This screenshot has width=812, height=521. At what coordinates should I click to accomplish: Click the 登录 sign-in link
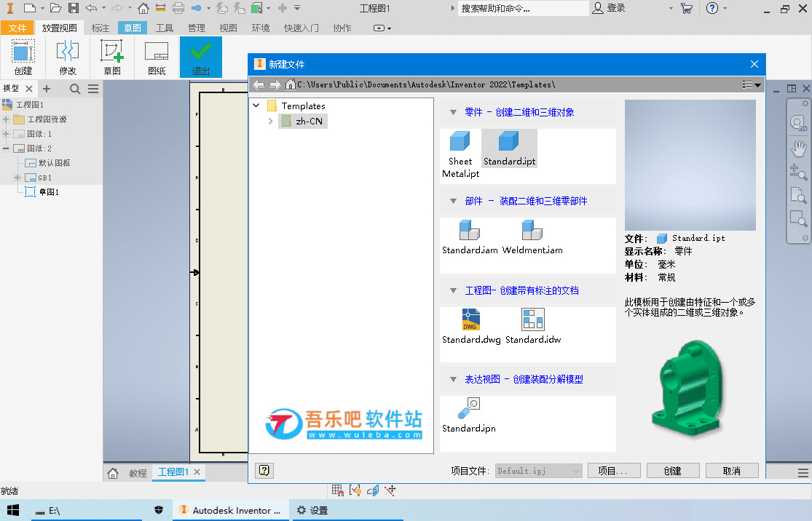[609, 8]
